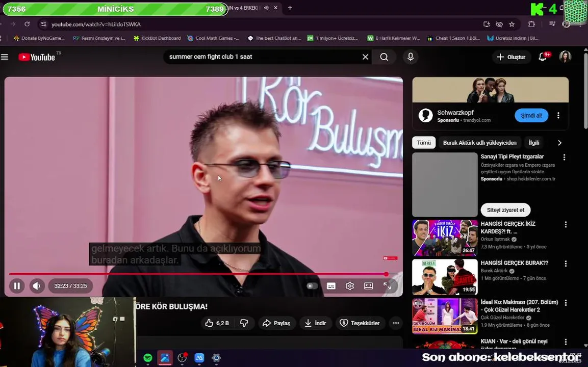Click the browser address bar URL
The height and width of the screenshot is (367, 588).
pyautogui.click(x=96, y=24)
